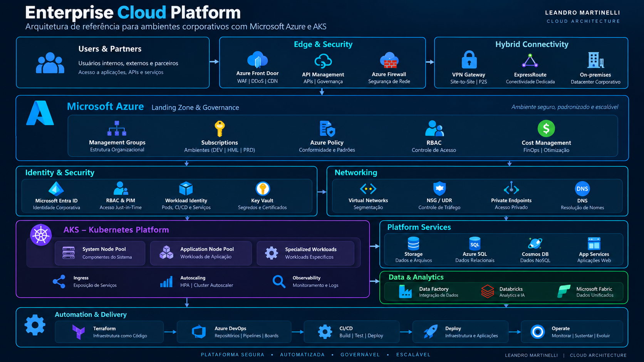Click the Subscriptions key icon

(220, 128)
